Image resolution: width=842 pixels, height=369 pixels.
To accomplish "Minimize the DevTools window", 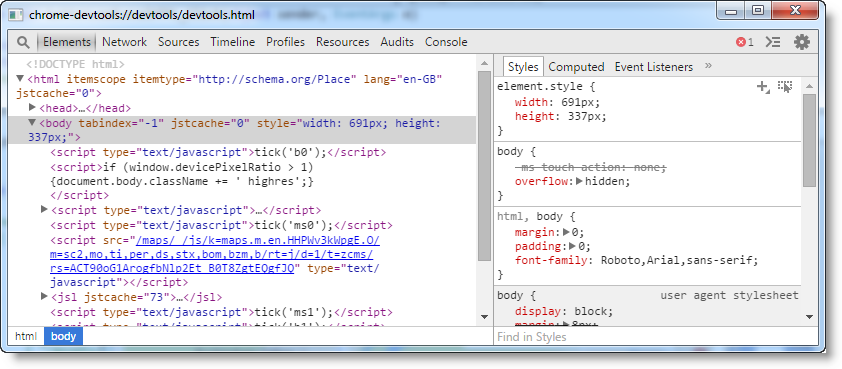I will point(731,11).
